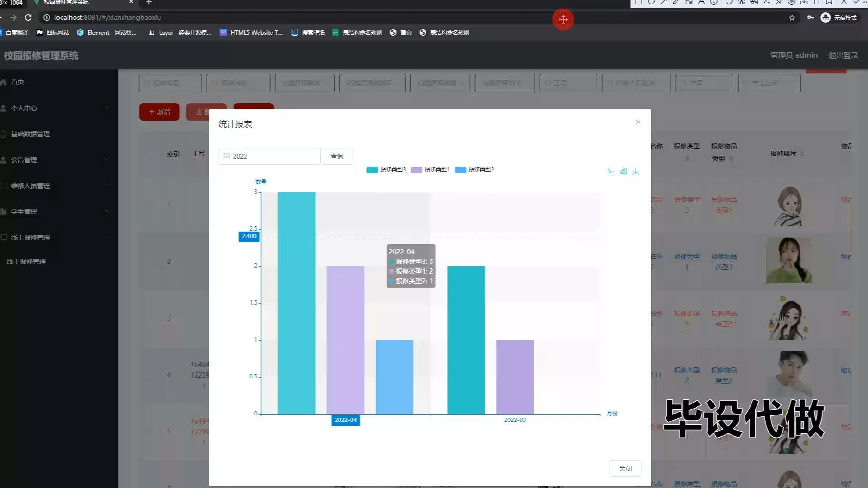
Task: Sort by the 报修类型 column arrows
Action: coord(687,159)
